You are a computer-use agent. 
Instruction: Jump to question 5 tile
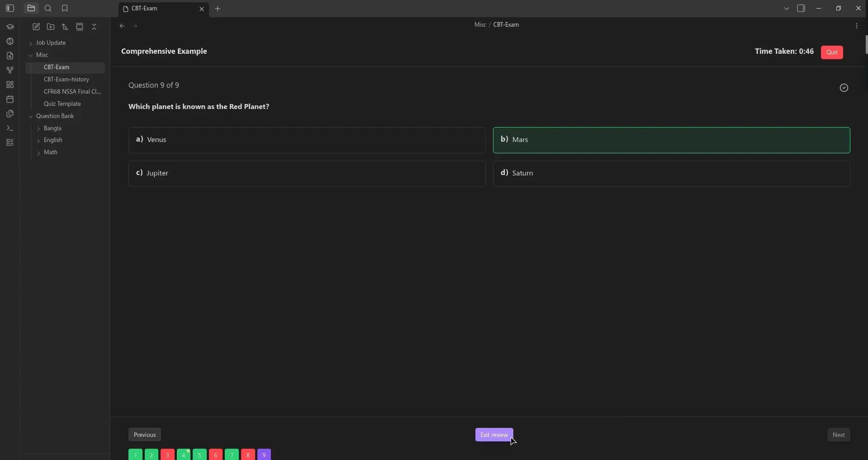coord(199,455)
